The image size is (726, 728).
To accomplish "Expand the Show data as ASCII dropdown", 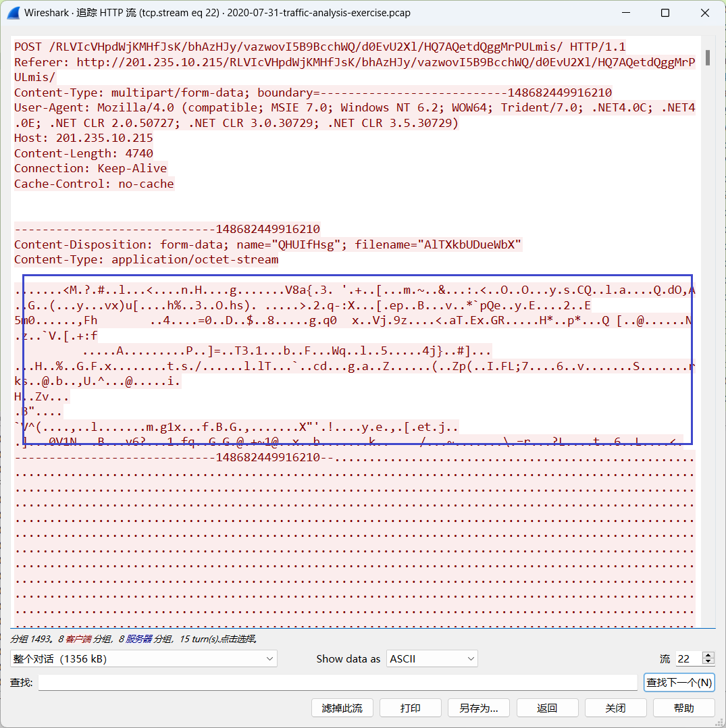I will coord(432,658).
